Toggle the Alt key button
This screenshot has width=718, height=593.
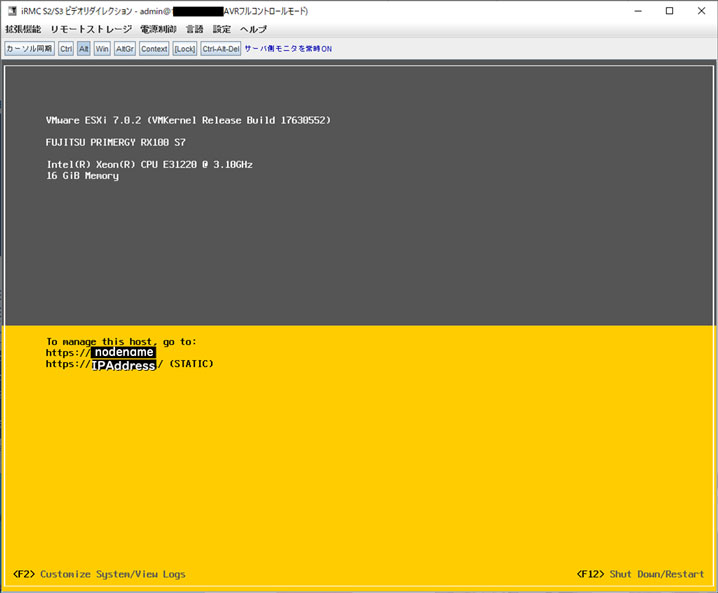pyautogui.click(x=83, y=49)
